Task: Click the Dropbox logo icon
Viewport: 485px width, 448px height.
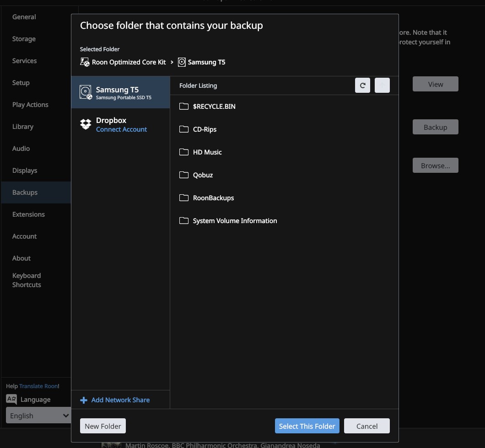Action: (x=86, y=124)
